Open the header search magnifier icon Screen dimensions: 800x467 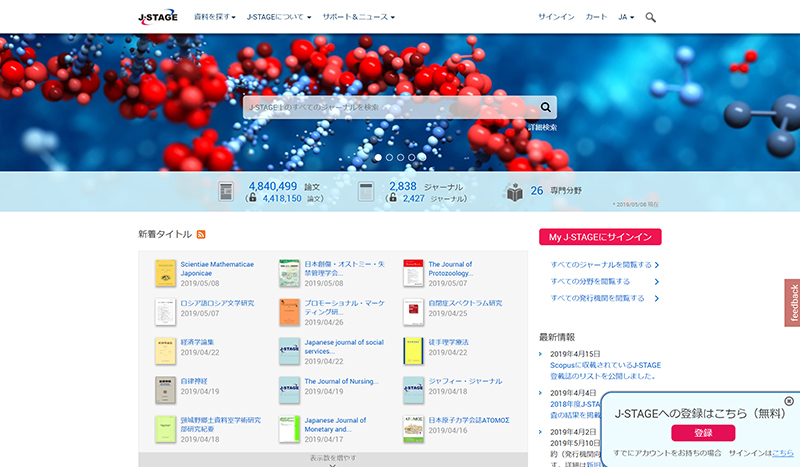pos(651,17)
